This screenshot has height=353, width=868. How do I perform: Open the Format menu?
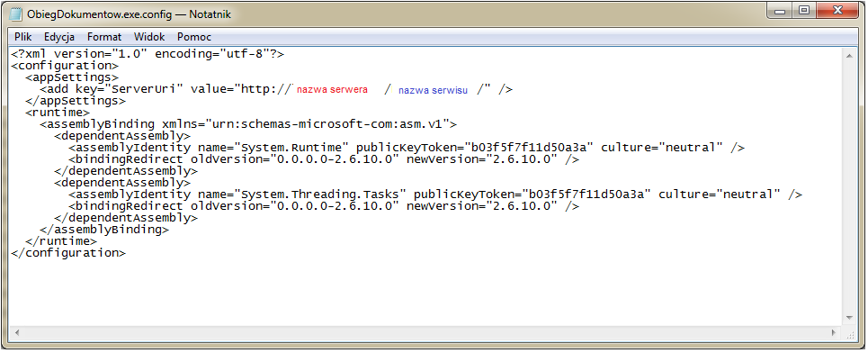click(104, 37)
